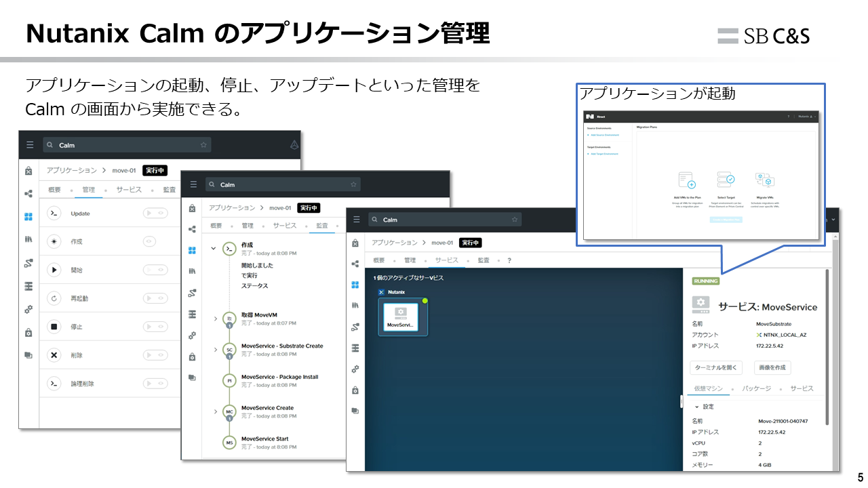Click the eye icon in the 作成 action row
868x488 pixels.
click(150, 241)
